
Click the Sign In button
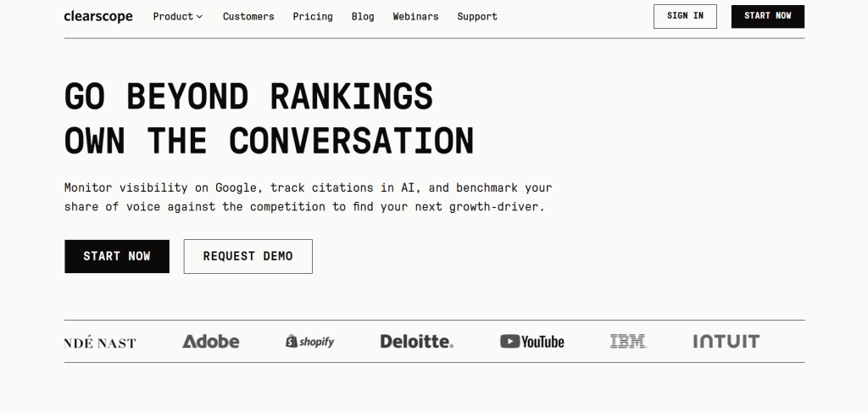pos(685,16)
